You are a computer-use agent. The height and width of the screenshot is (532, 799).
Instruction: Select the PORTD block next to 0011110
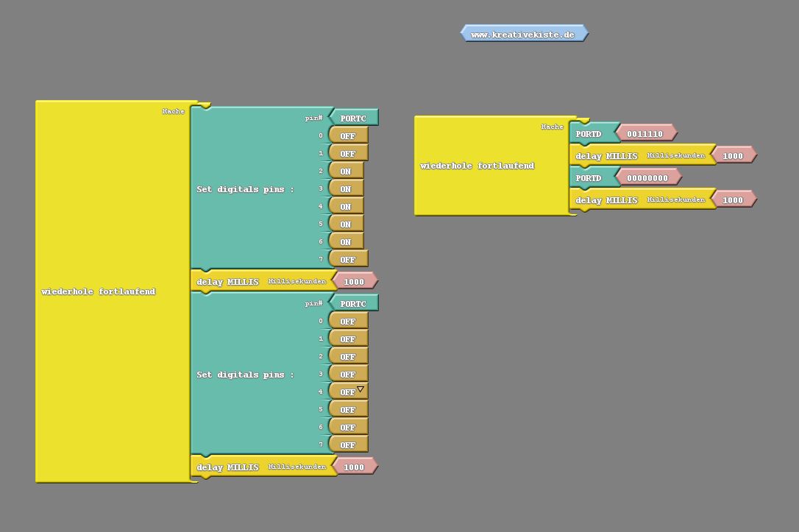click(x=589, y=134)
